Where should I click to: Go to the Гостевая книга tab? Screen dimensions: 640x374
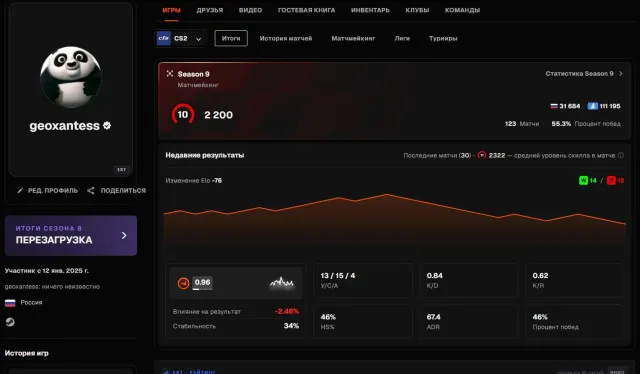pos(307,10)
